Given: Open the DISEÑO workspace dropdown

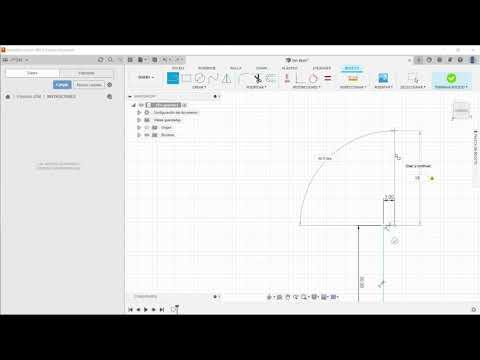Looking at the screenshot, I should tap(146, 77).
